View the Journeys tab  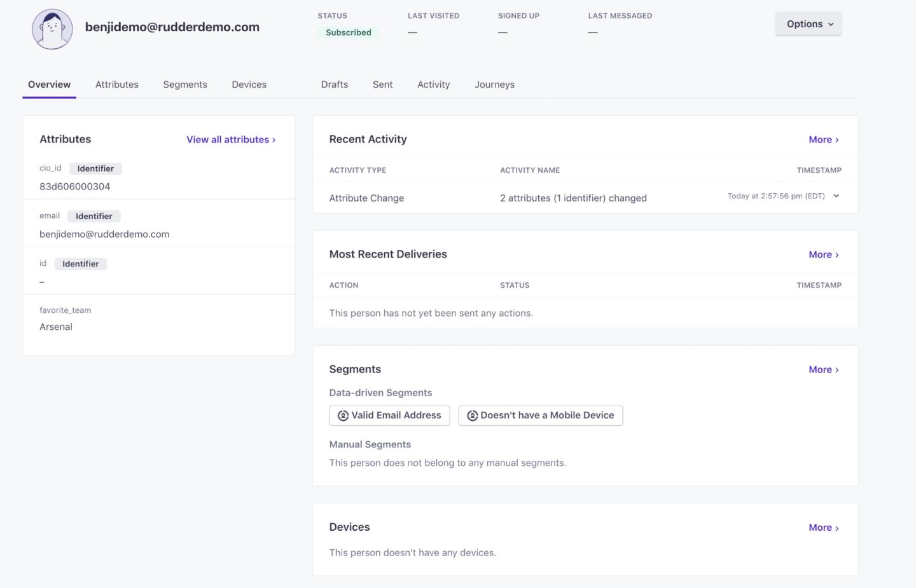pyautogui.click(x=494, y=85)
